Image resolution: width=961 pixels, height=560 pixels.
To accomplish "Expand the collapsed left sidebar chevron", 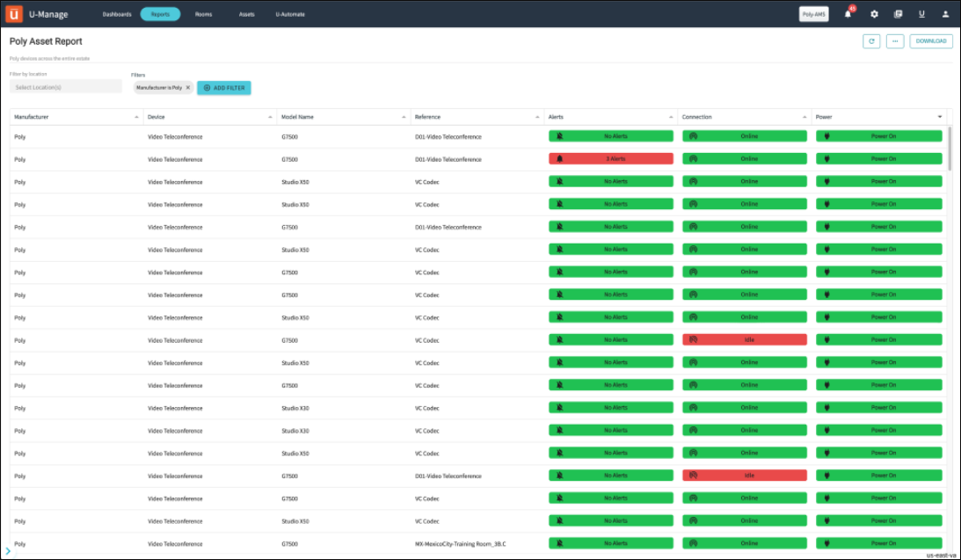I will click(7, 549).
